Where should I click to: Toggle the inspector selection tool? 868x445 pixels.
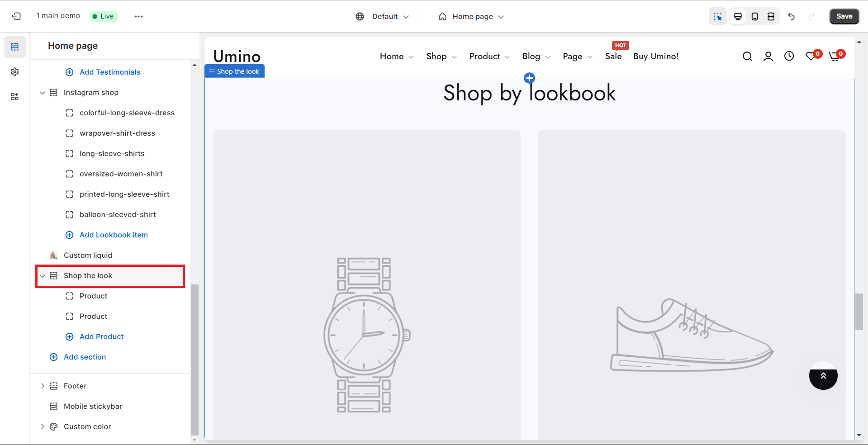(x=717, y=16)
